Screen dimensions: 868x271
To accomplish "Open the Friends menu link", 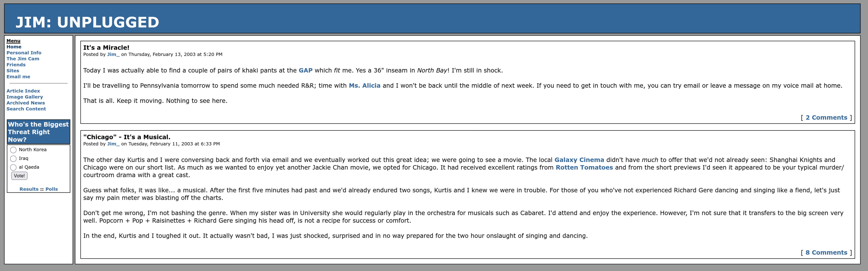I will pyautogui.click(x=16, y=65).
